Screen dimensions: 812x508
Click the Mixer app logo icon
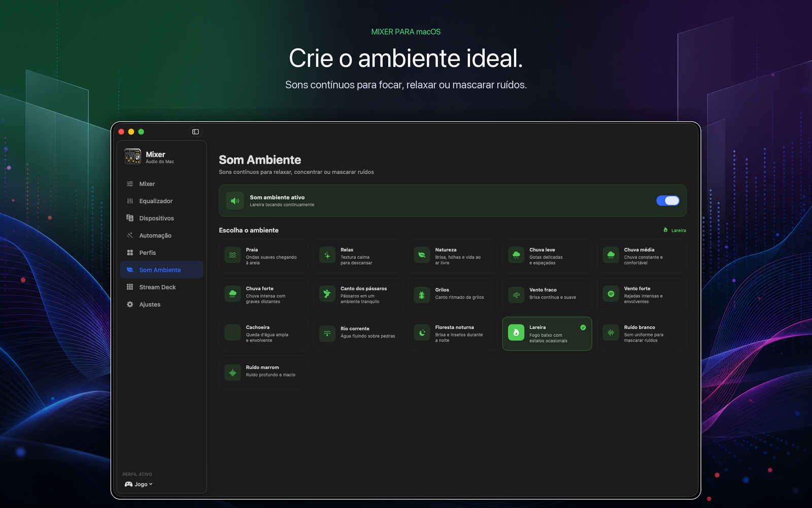(132, 156)
